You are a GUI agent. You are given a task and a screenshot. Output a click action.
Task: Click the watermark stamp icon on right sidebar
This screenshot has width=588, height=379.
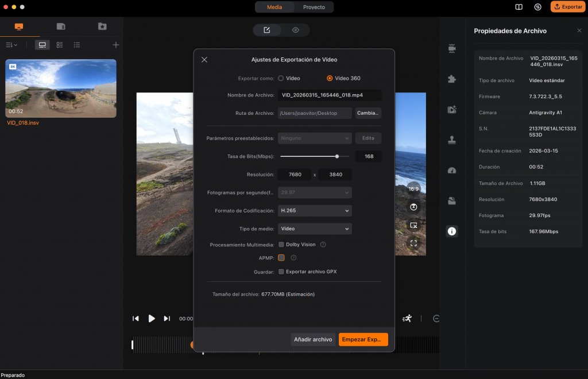(452, 140)
